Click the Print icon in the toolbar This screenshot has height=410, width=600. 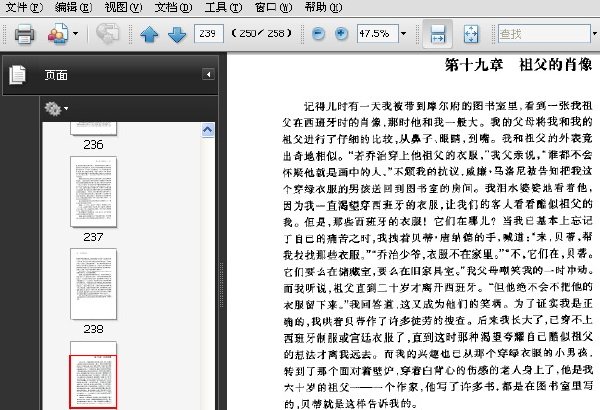pos(24,34)
